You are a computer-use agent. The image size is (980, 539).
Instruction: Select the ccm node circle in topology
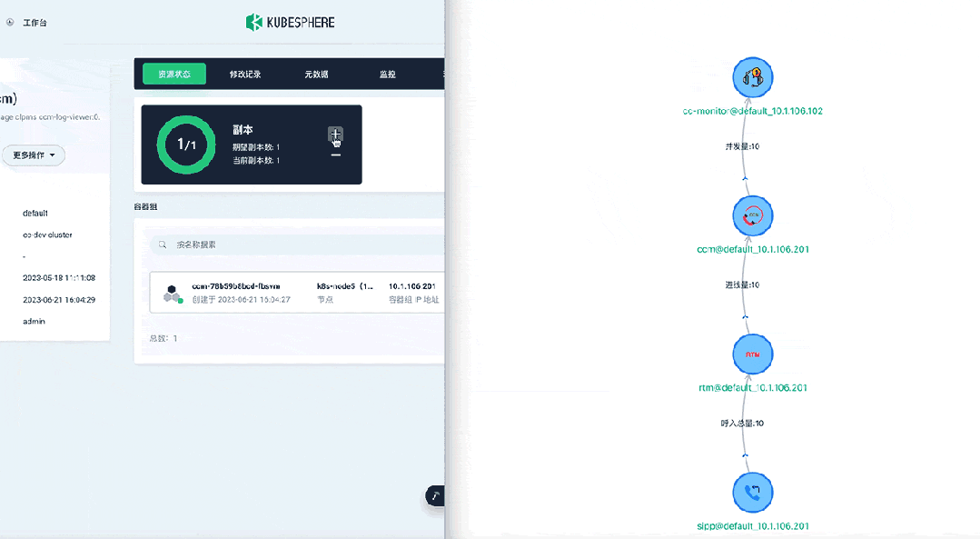tap(752, 216)
